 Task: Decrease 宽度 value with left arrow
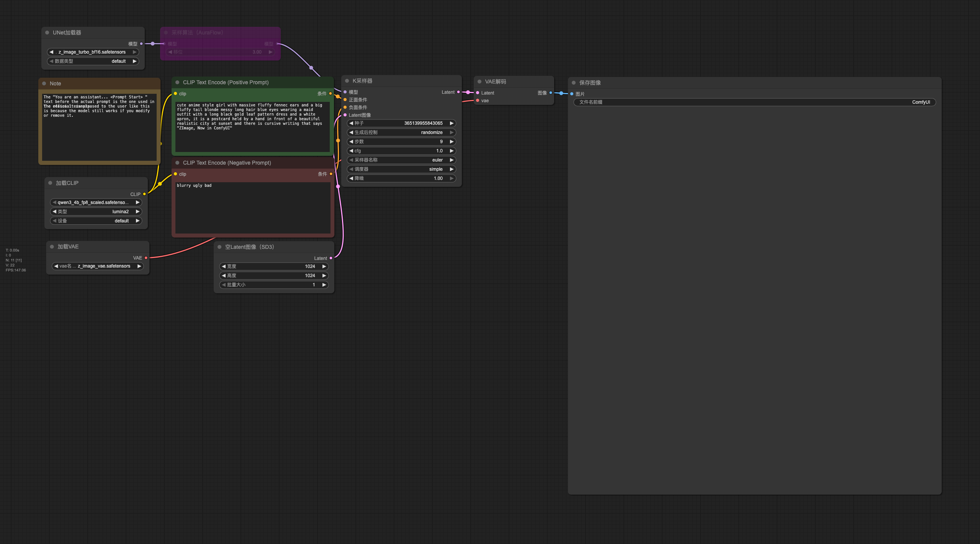tap(224, 266)
